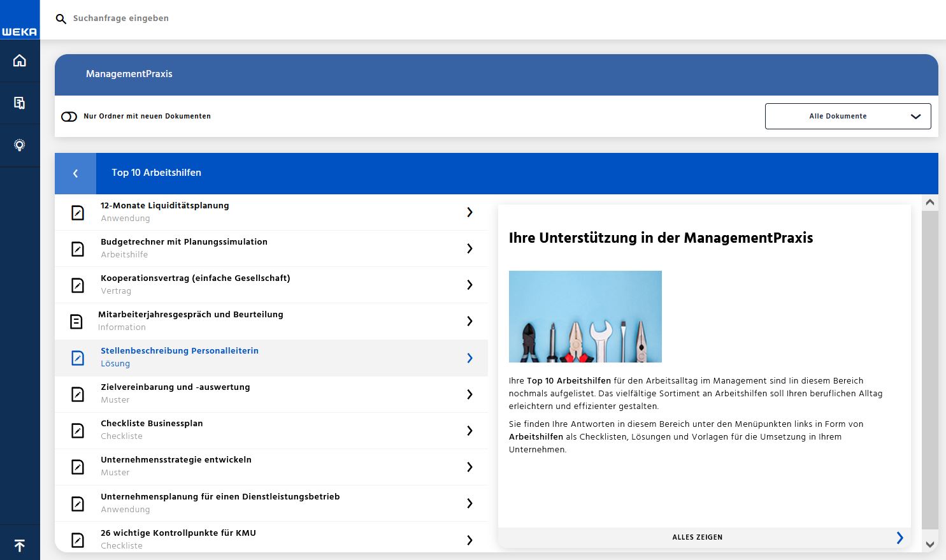Click the scrollbar down arrow
Viewport: 946px width, 560px height.
(930, 545)
